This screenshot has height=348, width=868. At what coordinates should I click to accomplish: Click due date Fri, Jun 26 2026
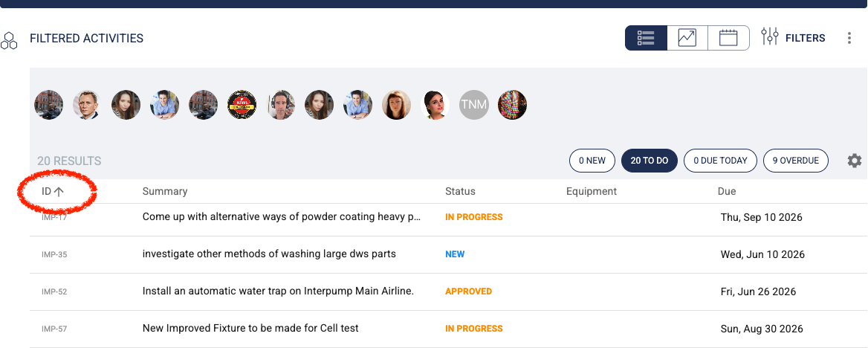pyautogui.click(x=758, y=291)
